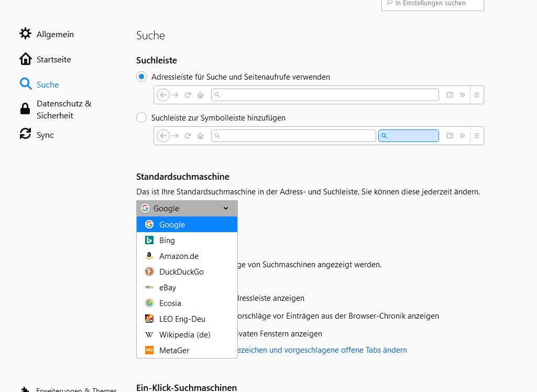Select Wikipedia (de) from the list

pyautogui.click(x=187, y=334)
